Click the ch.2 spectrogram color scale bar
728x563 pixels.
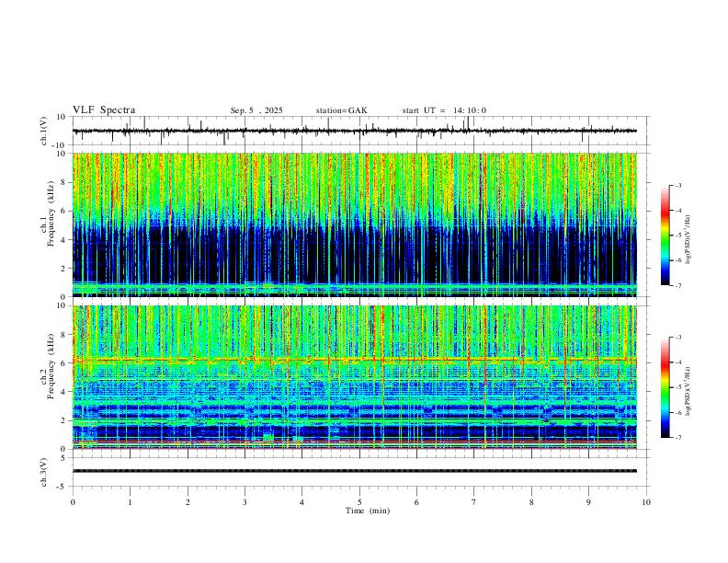(665, 387)
